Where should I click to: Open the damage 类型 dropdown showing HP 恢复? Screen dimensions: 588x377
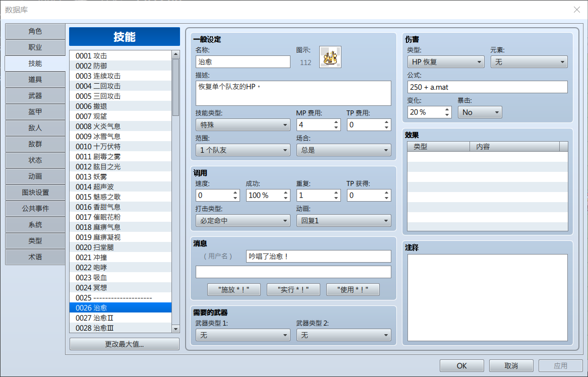(x=446, y=62)
